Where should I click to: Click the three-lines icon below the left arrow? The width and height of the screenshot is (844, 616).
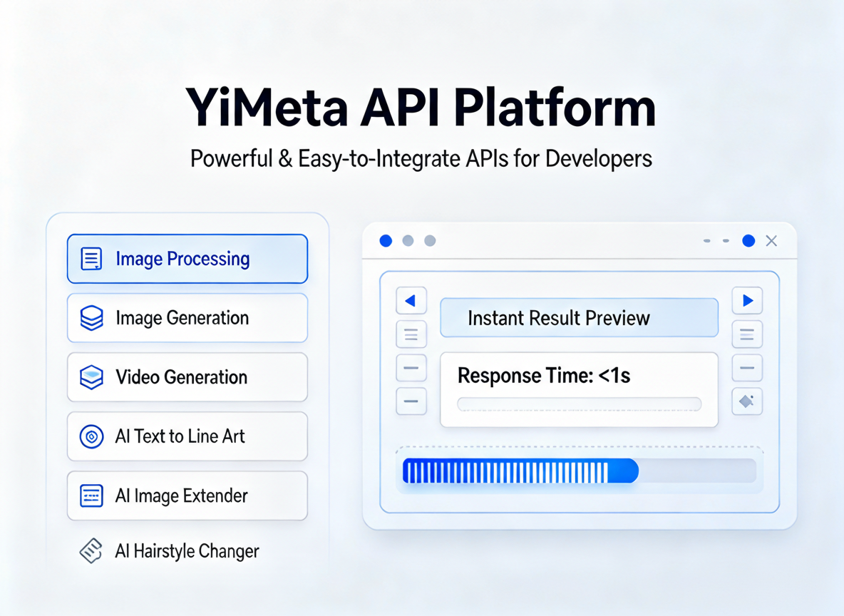[x=411, y=334]
